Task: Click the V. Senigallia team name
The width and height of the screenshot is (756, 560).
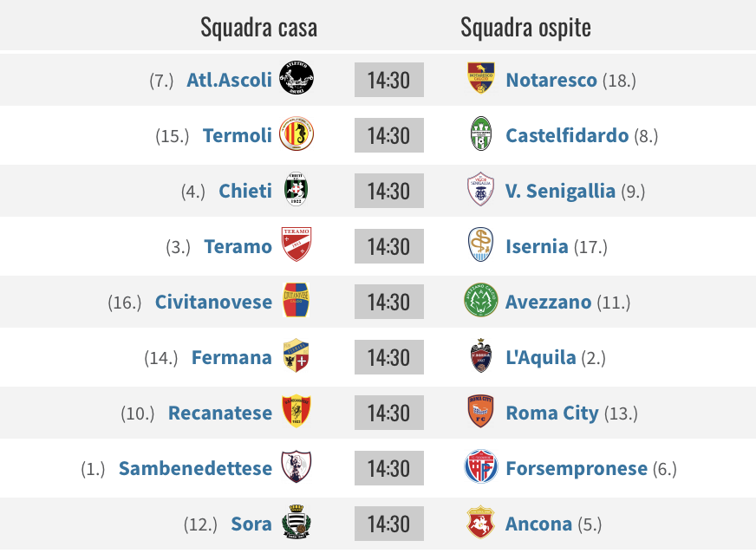Action: (x=560, y=192)
